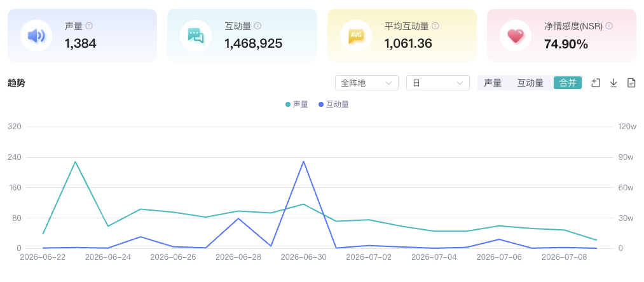The image size is (644, 282).
Task: Click the 声量 speaker icon
Action: tap(36, 36)
